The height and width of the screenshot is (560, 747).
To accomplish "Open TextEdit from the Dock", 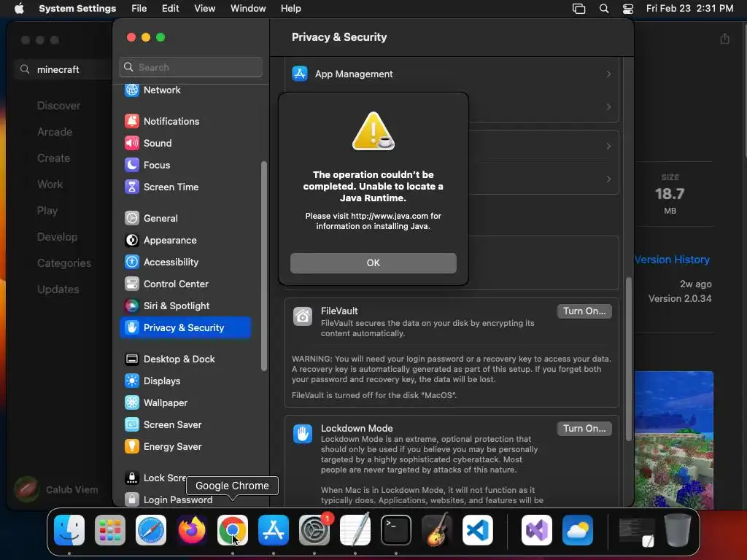I will click(x=355, y=530).
